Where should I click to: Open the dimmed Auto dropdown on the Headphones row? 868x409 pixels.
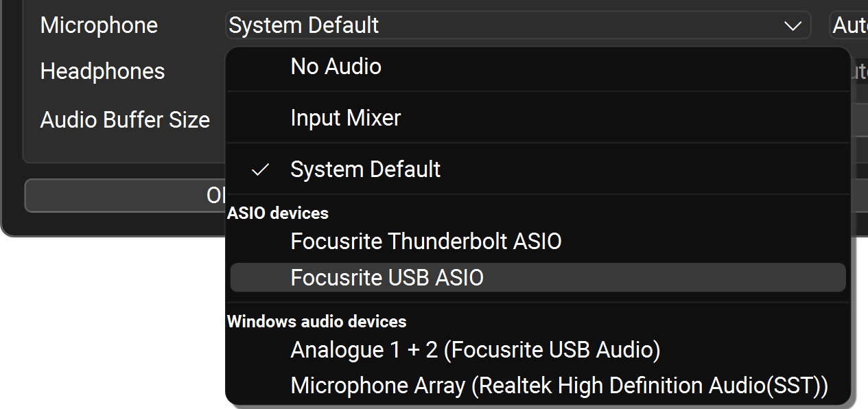858,71
